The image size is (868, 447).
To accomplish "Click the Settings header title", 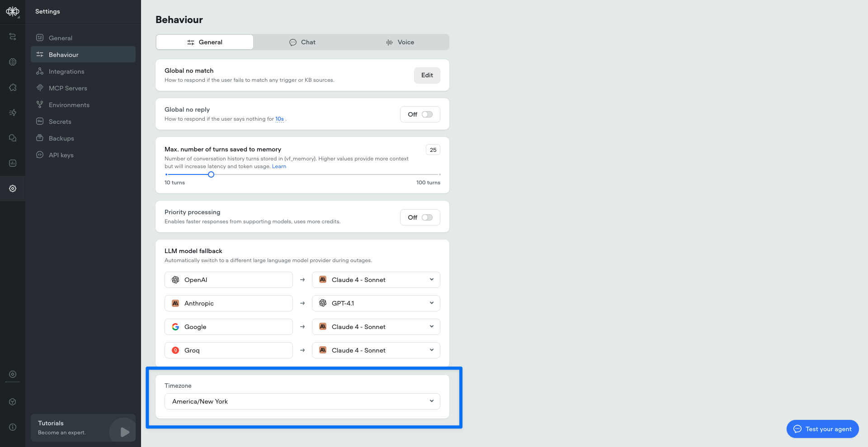I will pos(47,11).
